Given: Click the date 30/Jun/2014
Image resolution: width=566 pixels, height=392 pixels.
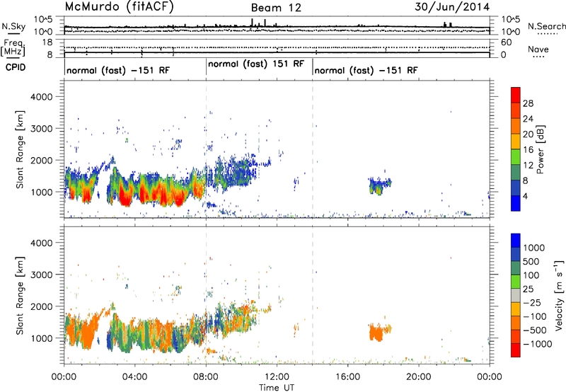Looking at the screenshot, I should pyautogui.click(x=452, y=7).
